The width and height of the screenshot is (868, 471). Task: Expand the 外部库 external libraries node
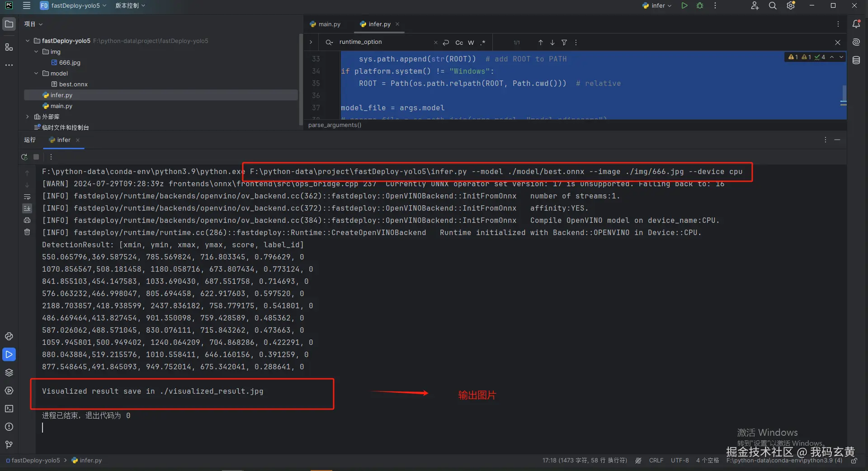tap(28, 117)
